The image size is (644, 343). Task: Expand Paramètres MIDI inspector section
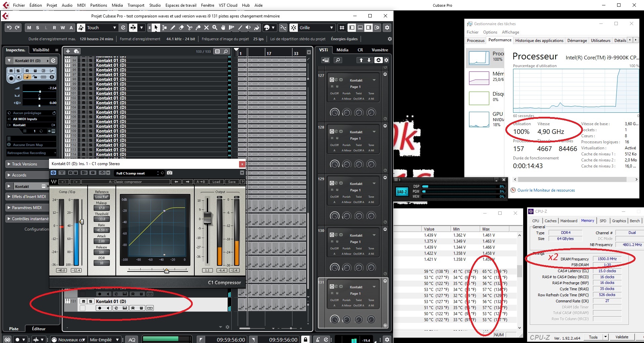point(27,208)
